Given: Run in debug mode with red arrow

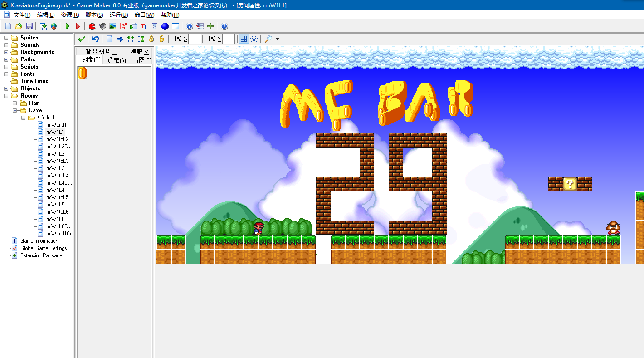Looking at the screenshot, I should (x=78, y=26).
